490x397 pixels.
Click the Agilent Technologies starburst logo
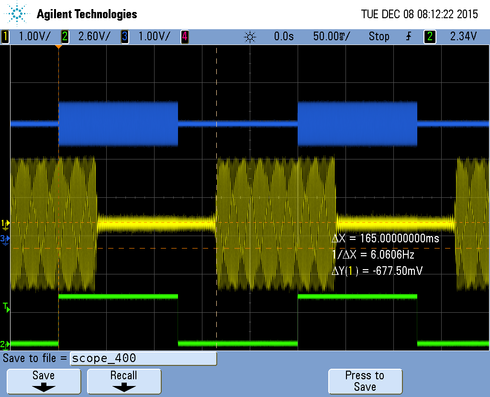click(17, 13)
